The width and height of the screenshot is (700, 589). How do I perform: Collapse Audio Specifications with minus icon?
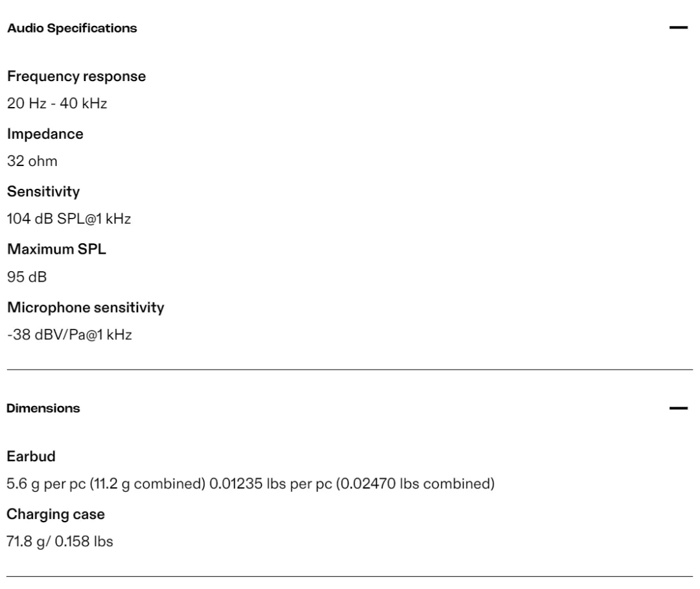click(x=678, y=28)
